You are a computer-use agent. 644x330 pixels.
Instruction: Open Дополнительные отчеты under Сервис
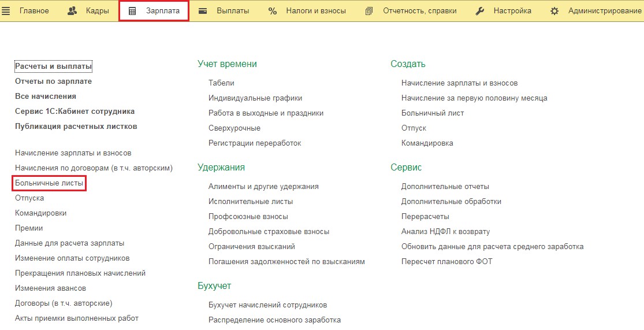445,187
